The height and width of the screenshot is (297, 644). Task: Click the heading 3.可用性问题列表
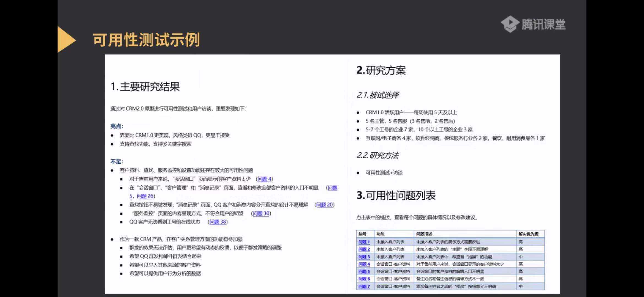coord(396,196)
